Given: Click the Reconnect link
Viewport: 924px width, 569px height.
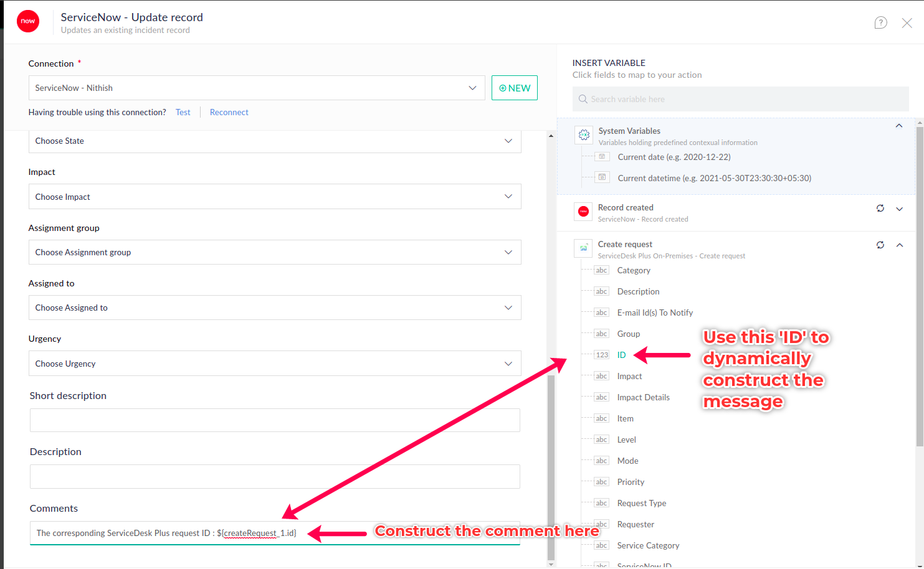Looking at the screenshot, I should (x=229, y=112).
